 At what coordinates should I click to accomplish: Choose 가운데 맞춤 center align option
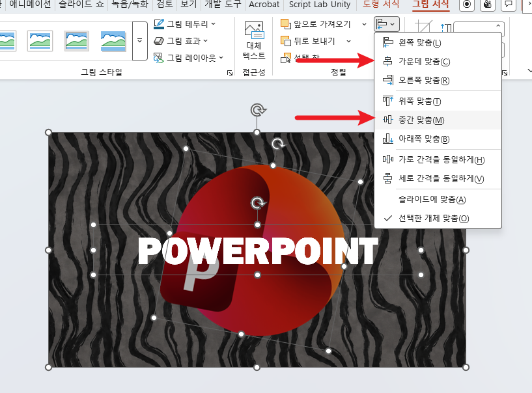click(438, 62)
